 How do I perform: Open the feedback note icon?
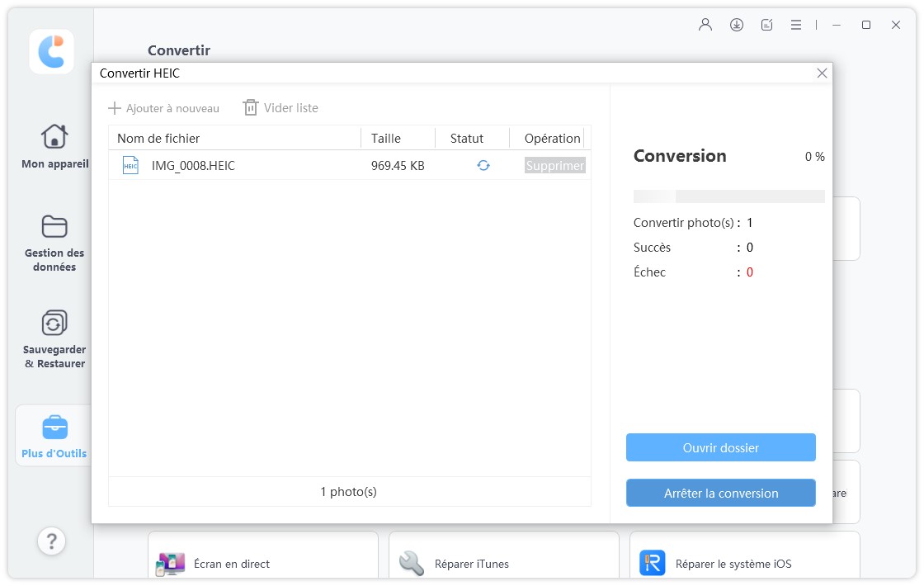pos(766,25)
